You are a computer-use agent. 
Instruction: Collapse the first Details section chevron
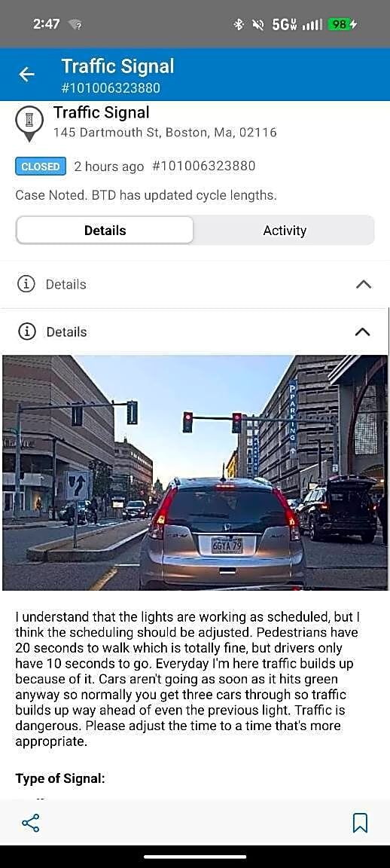[x=364, y=284]
